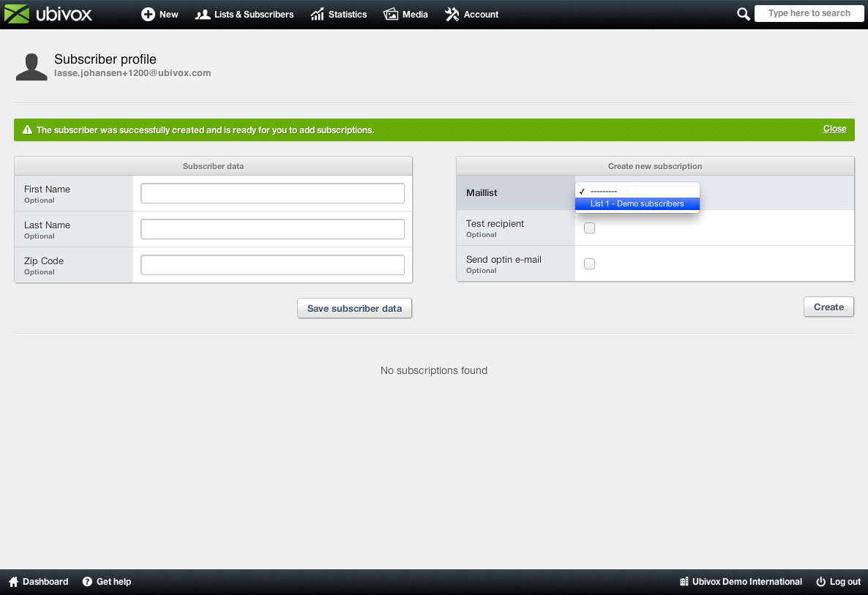Go to the Statistics menu
868x595 pixels.
[339, 15]
